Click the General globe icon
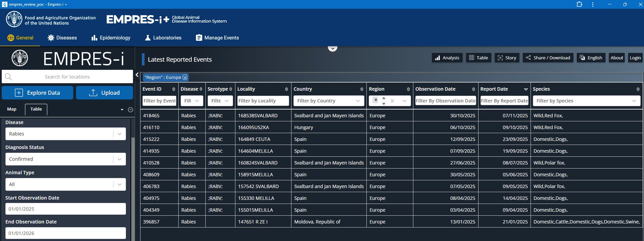 (11, 38)
